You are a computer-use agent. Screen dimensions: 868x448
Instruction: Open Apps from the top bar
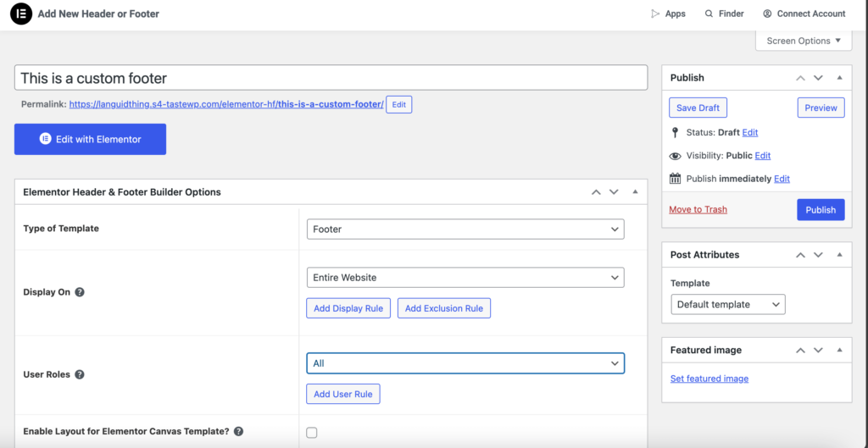668,14
